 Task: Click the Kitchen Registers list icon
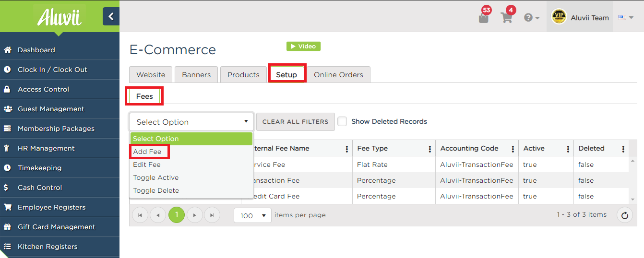coord(7,246)
